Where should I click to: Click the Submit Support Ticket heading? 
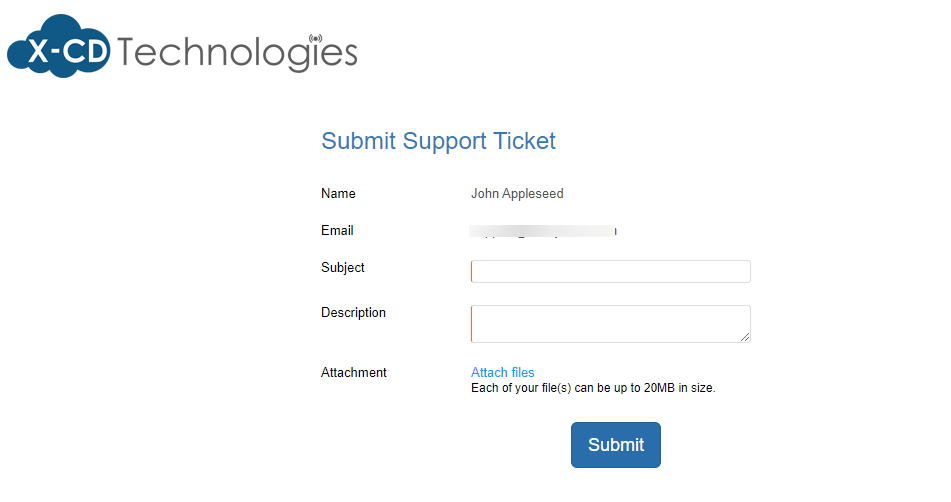click(x=438, y=141)
